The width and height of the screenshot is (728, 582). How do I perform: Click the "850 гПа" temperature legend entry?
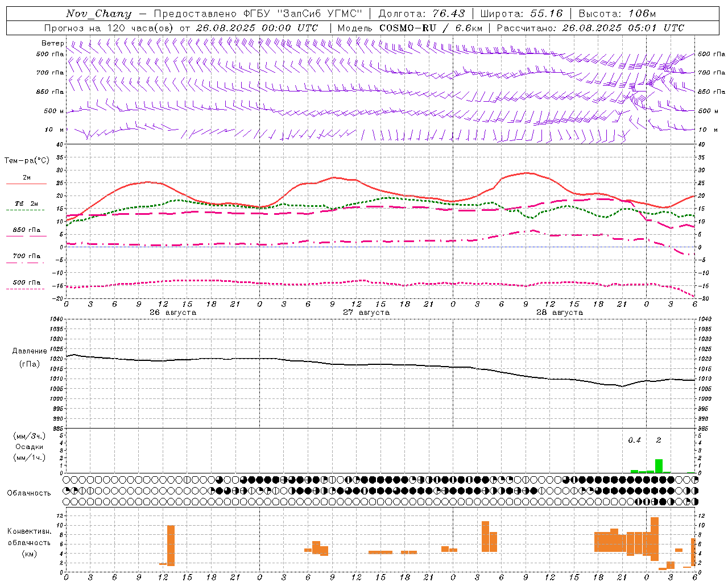tap(26, 230)
